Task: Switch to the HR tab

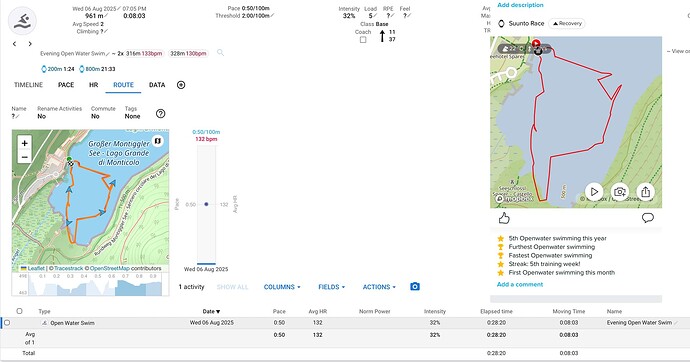Action: click(x=94, y=85)
